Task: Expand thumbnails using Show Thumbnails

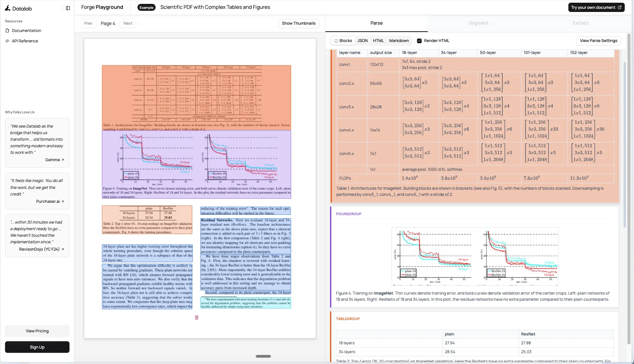Action: pos(298,23)
